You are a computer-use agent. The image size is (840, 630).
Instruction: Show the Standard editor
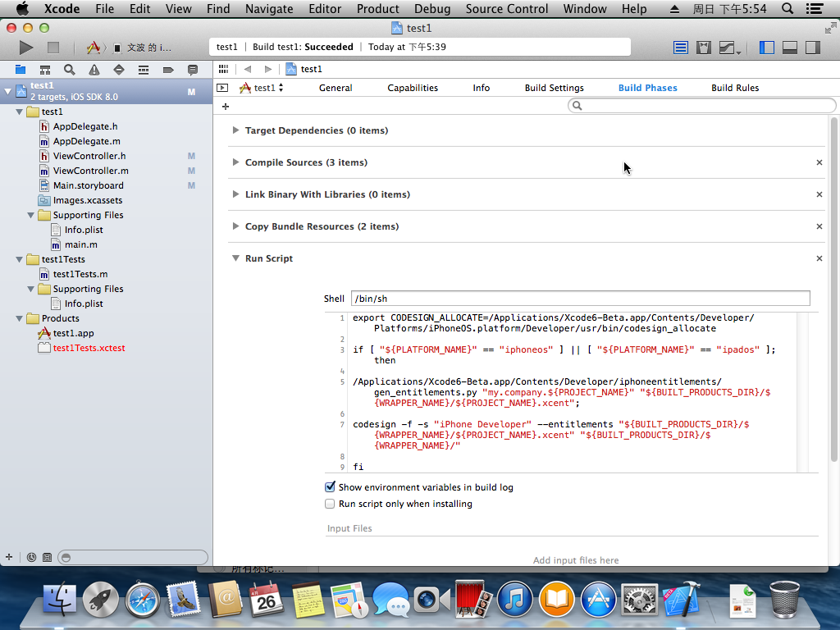coord(681,48)
